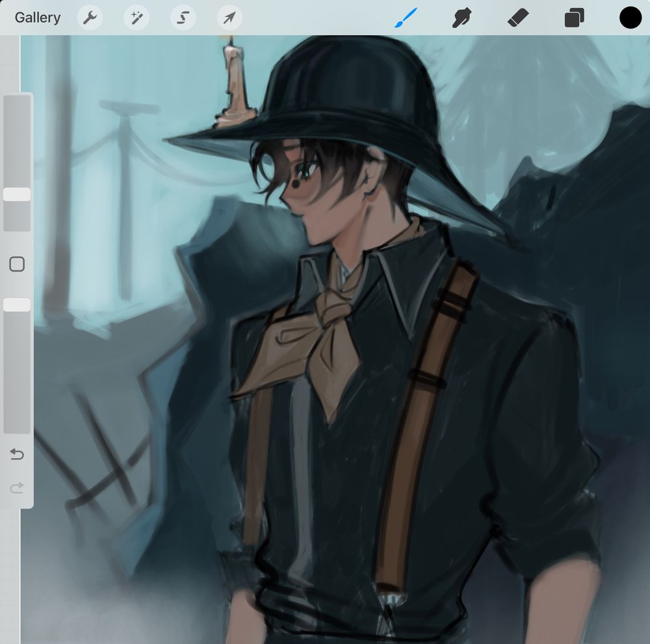650x644 pixels.
Task: Return to the Gallery
Action: (37, 18)
